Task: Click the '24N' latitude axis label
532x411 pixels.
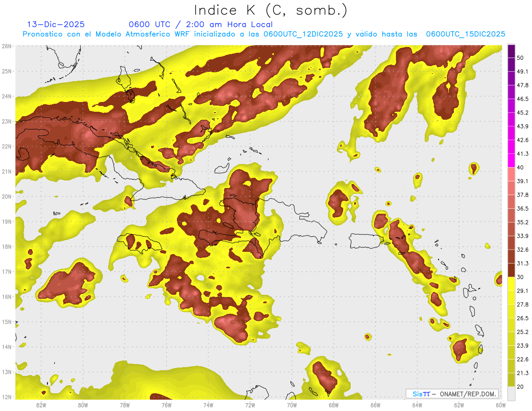Action: click(x=7, y=96)
